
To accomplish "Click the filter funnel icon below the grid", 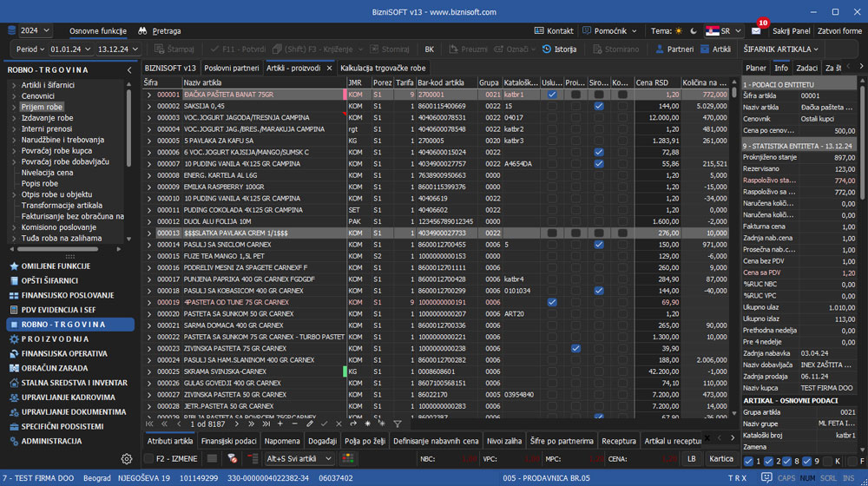I will 398,424.
